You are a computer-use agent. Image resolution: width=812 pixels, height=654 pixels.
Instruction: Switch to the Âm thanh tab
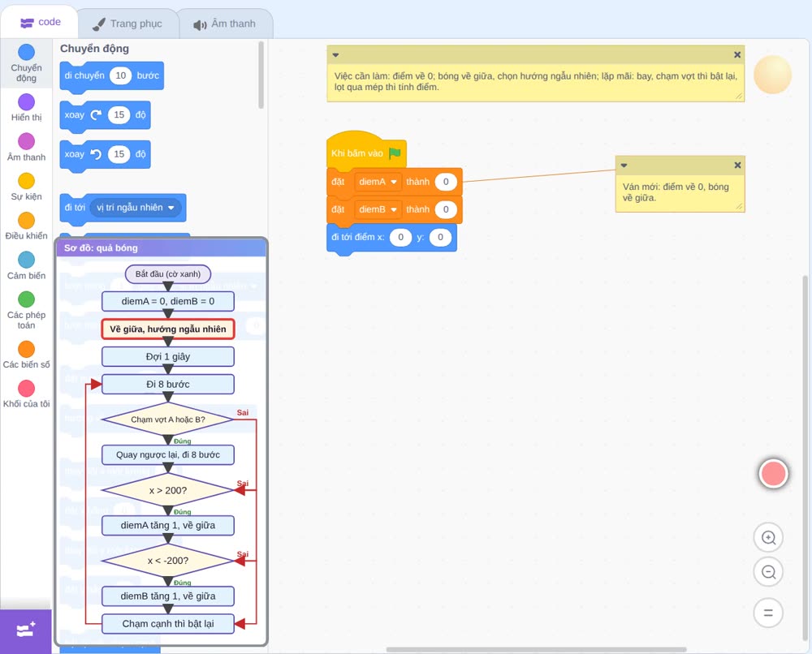[x=225, y=24]
